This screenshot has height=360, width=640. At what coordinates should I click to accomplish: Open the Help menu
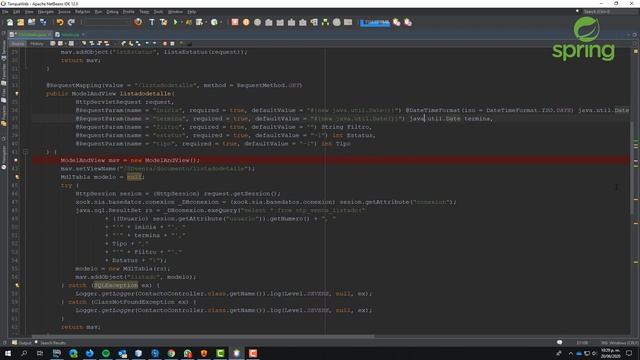point(191,12)
